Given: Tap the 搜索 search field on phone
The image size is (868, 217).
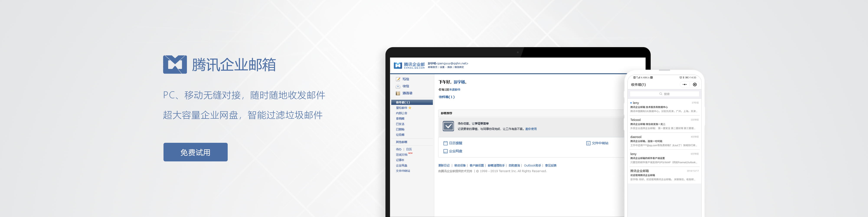Looking at the screenshot, I should click(664, 94).
